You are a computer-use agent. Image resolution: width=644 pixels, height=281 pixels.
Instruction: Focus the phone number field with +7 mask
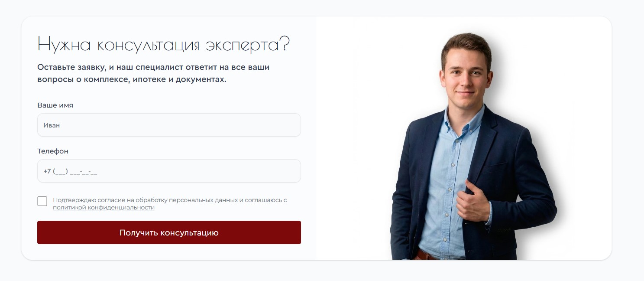coord(169,171)
